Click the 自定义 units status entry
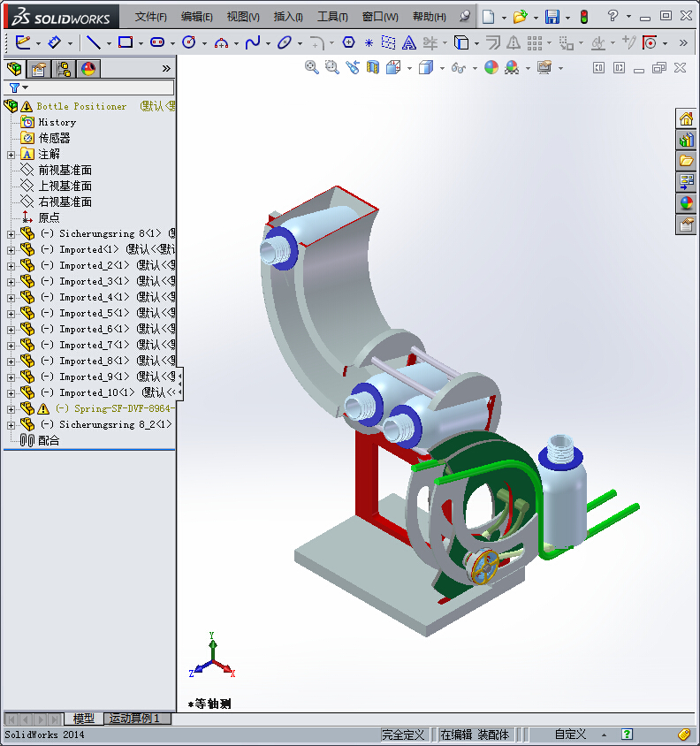This screenshot has height=746, width=700. [x=570, y=735]
